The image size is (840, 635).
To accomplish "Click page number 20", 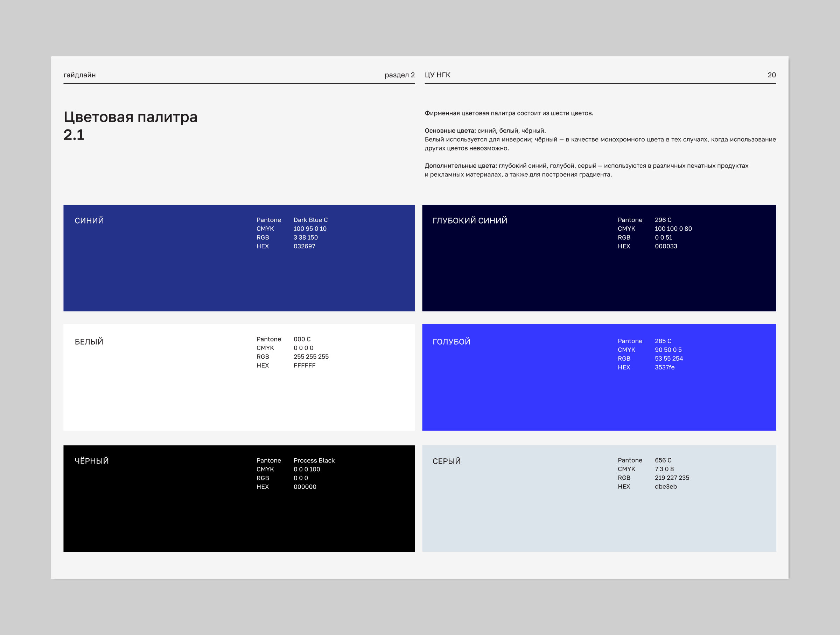I will [x=771, y=75].
